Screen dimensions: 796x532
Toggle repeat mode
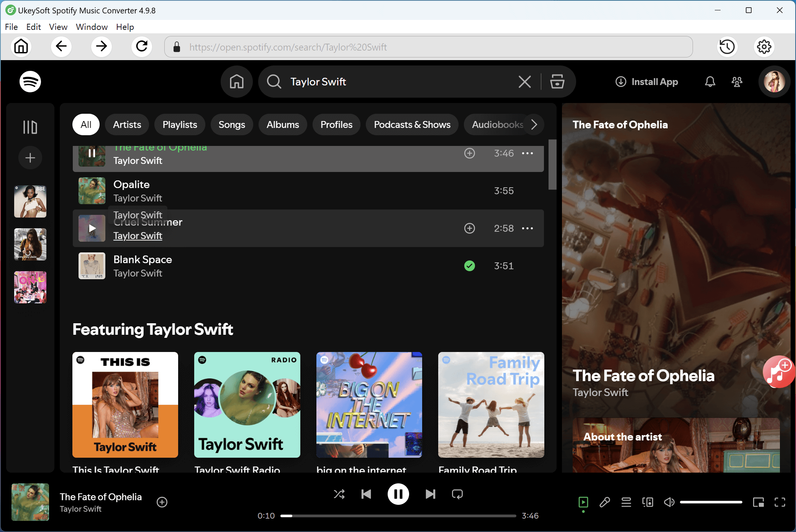(457, 494)
